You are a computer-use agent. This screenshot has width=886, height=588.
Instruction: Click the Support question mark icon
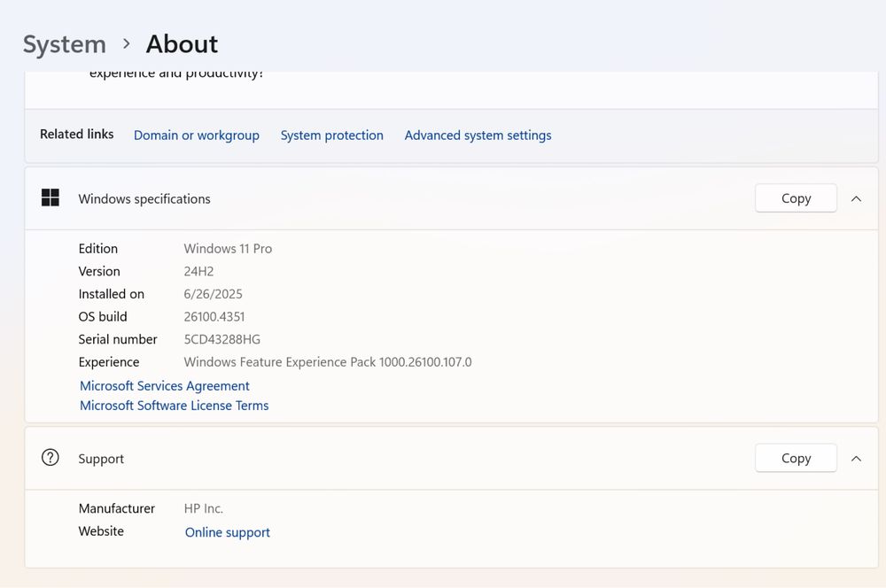pos(51,458)
